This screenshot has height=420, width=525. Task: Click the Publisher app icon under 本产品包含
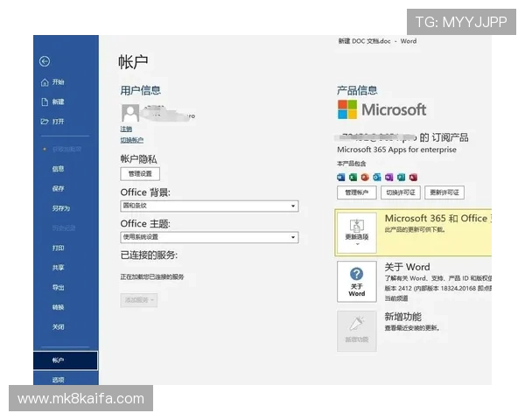[401, 177]
